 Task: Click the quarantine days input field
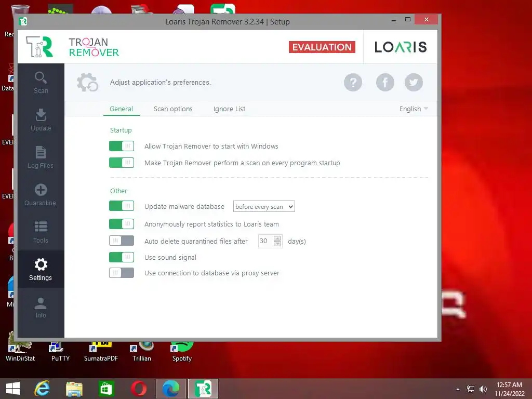click(265, 241)
